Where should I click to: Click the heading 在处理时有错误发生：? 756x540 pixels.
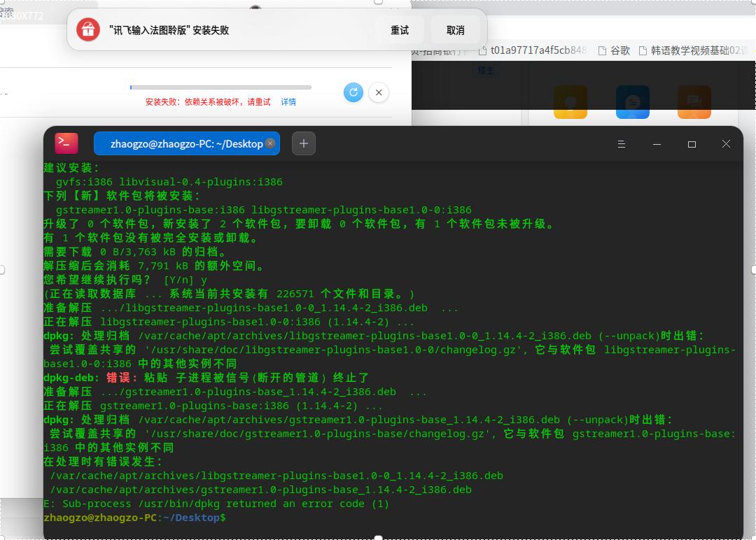[x=103, y=462]
